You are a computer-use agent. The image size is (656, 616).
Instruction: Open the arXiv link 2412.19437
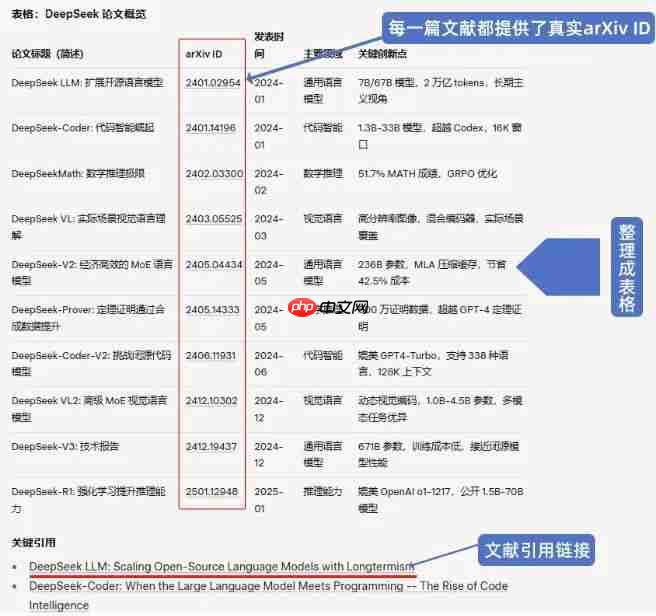(211, 447)
